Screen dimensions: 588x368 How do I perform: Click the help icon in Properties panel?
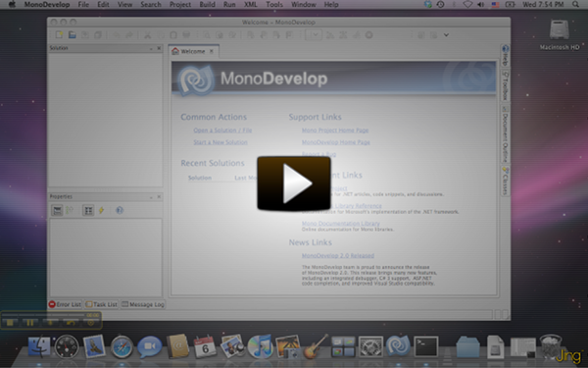coord(120,210)
